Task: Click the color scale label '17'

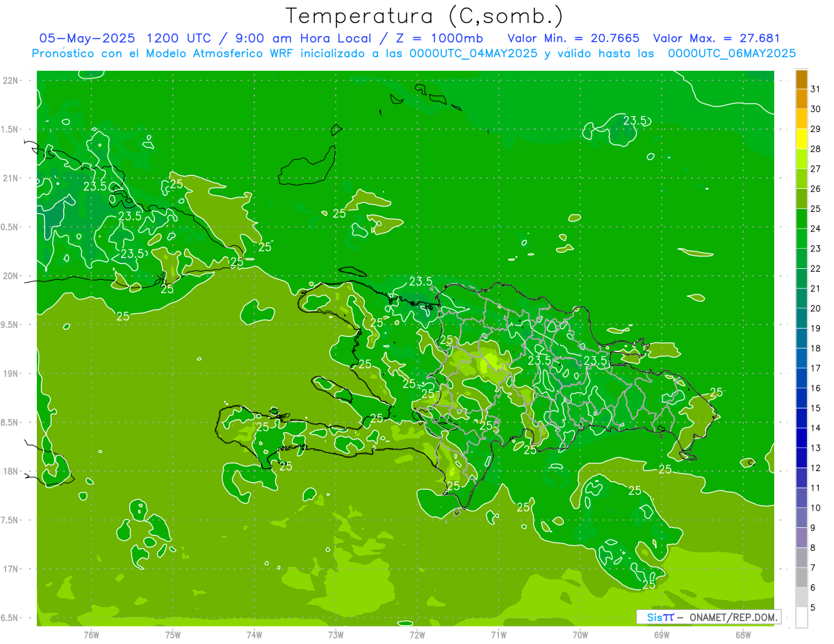Action: [x=815, y=368]
